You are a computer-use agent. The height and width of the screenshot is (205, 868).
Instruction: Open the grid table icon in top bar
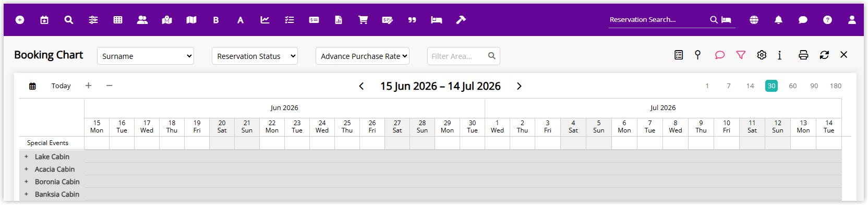(118, 20)
